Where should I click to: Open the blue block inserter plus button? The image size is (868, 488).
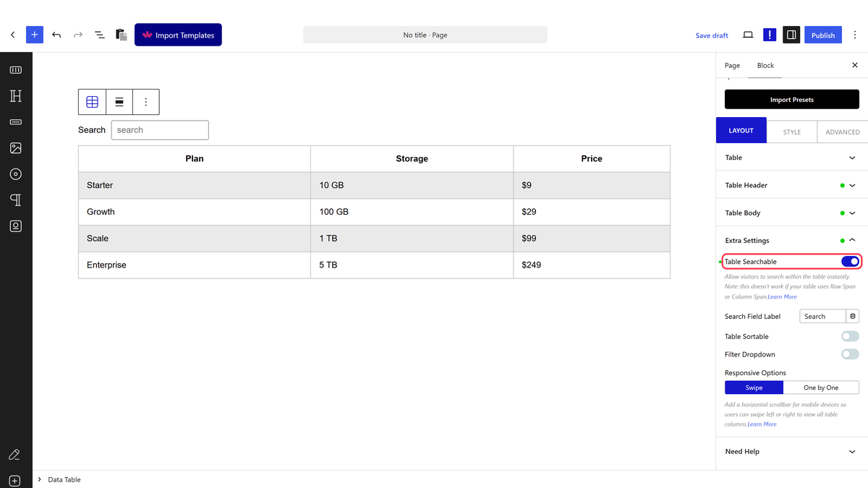[35, 35]
